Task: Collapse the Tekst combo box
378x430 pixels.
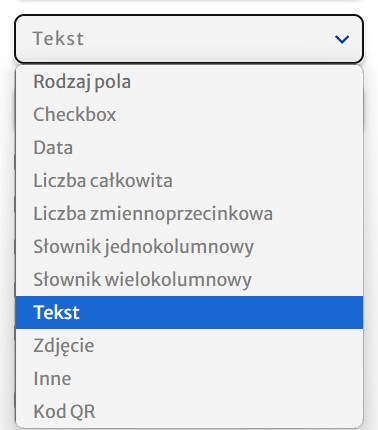Action: pyautogui.click(x=189, y=39)
